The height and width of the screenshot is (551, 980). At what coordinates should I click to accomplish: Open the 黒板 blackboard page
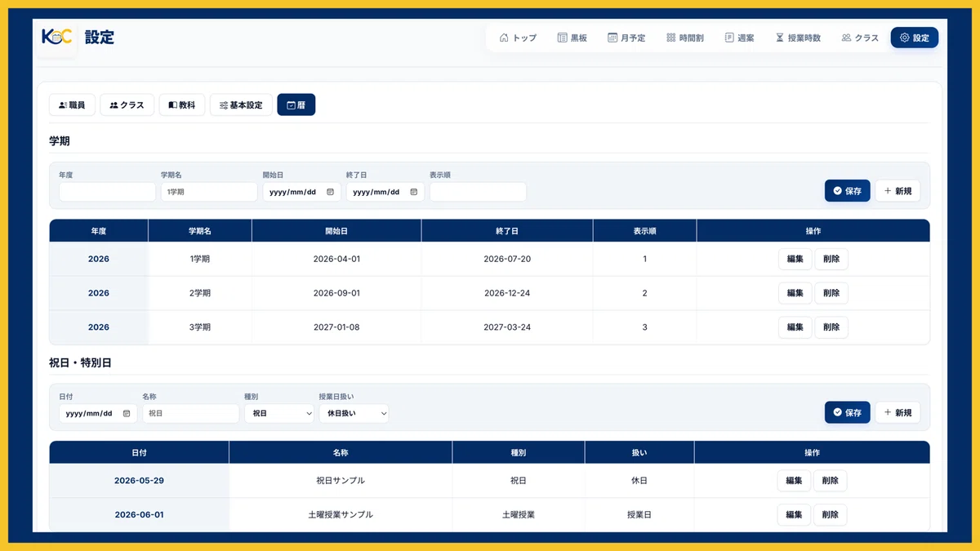[572, 38]
